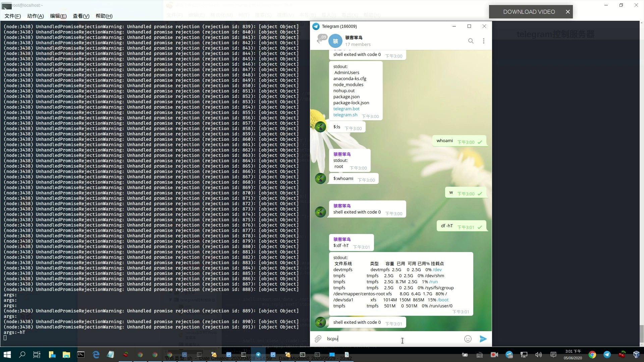Open Windows taskbar search
This screenshot has height=362, width=644.
click(22, 355)
